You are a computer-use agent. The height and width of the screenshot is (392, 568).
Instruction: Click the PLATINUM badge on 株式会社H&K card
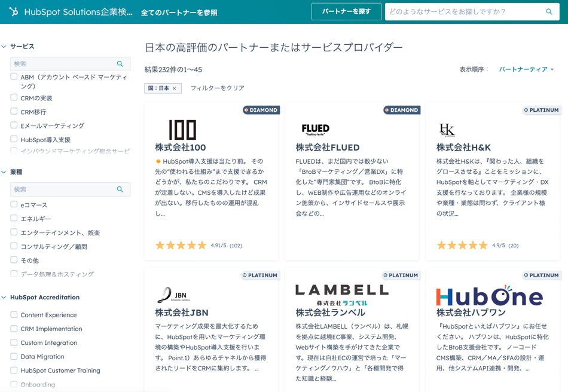click(x=542, y=110)
